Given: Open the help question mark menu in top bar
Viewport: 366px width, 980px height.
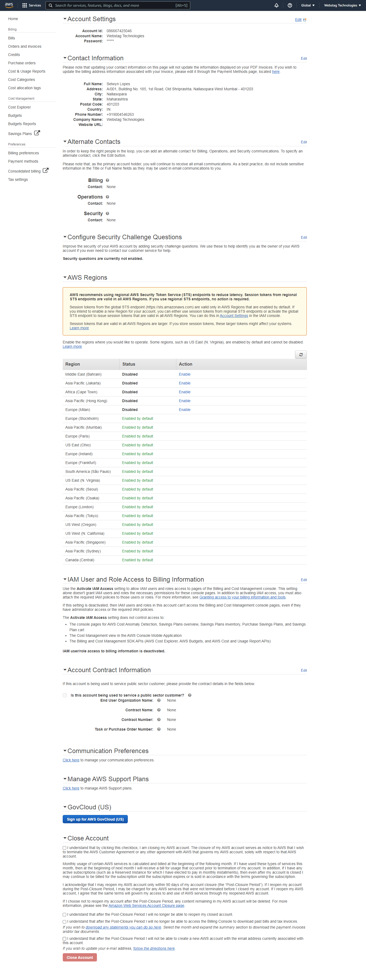Looking at the screenshot, I should 290,5.
